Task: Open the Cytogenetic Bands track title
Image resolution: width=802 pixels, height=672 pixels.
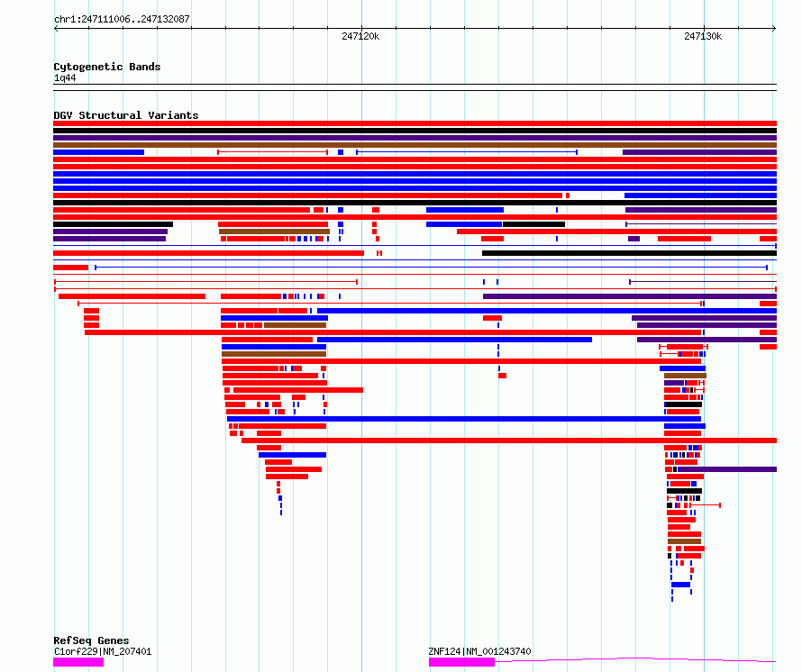Action: (107, 67)
